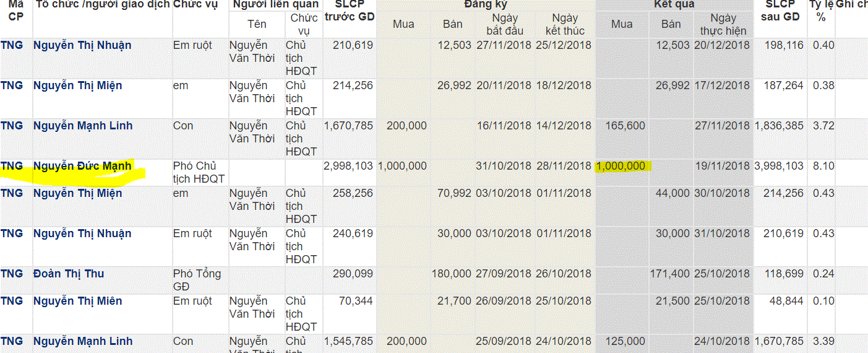Select the Ngày kết thúc column header
The image size is (868, 353).
tap(565, 24)
